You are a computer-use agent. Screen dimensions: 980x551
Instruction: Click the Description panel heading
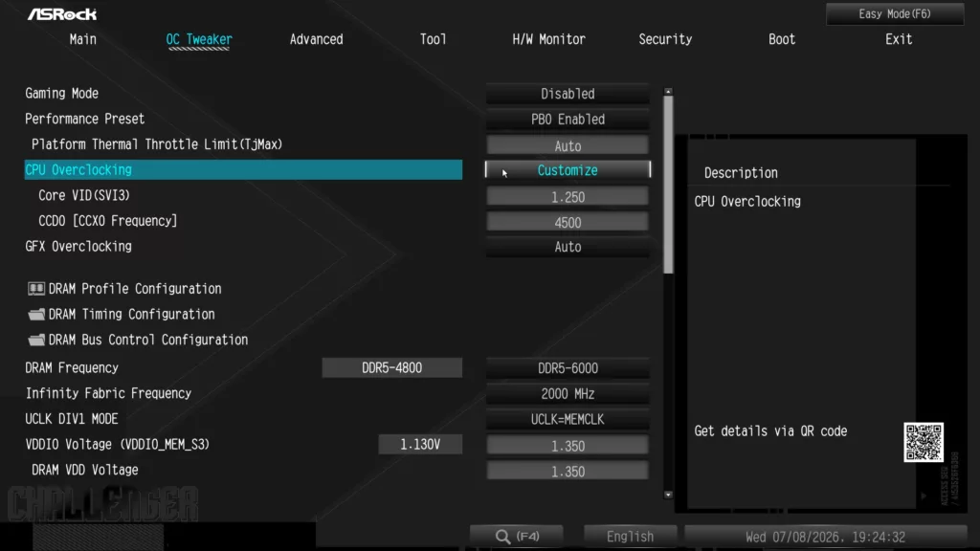(x=742, y=173)
